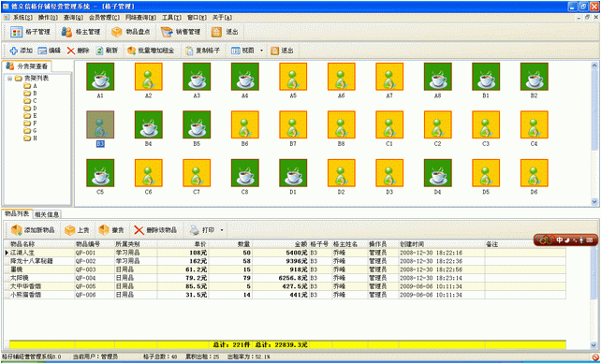Viewport: 601px width, 364px height.
Task: Select shelf folder C in tree
Action: (30, 101)
